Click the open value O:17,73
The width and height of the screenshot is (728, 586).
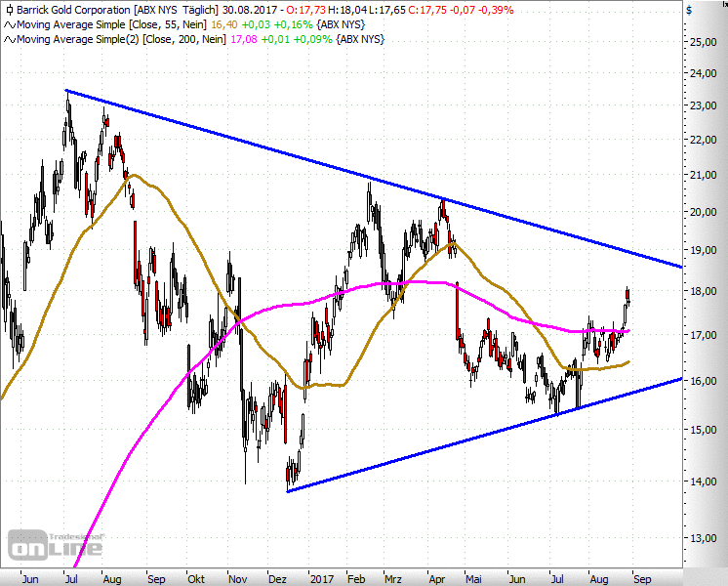pos(305,10)
